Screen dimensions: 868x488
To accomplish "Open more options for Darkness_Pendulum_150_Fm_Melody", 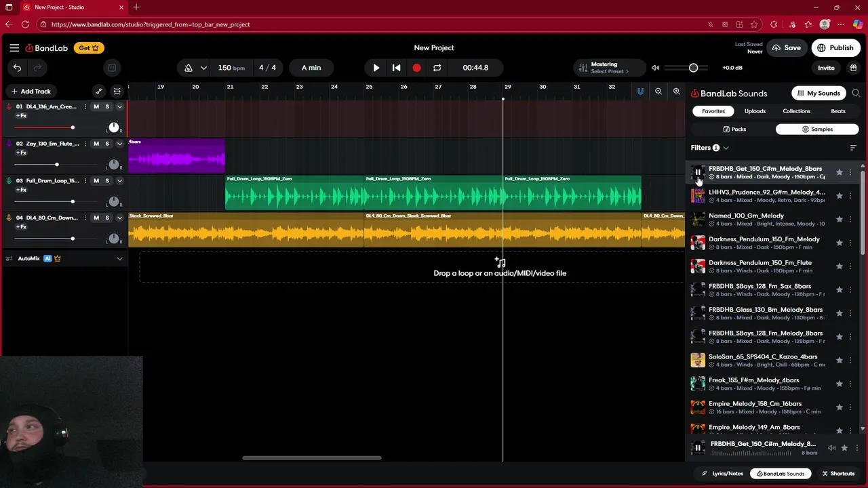I will click(850, 243).
